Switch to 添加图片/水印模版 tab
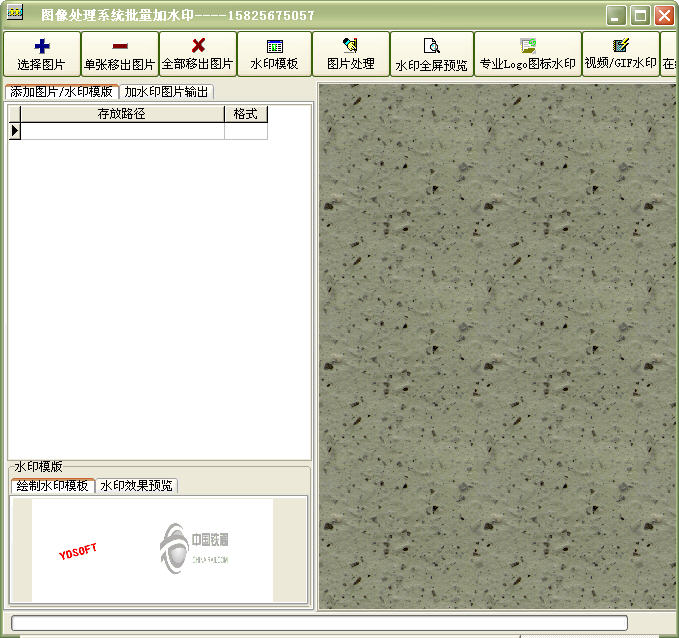 click(61, 91)
